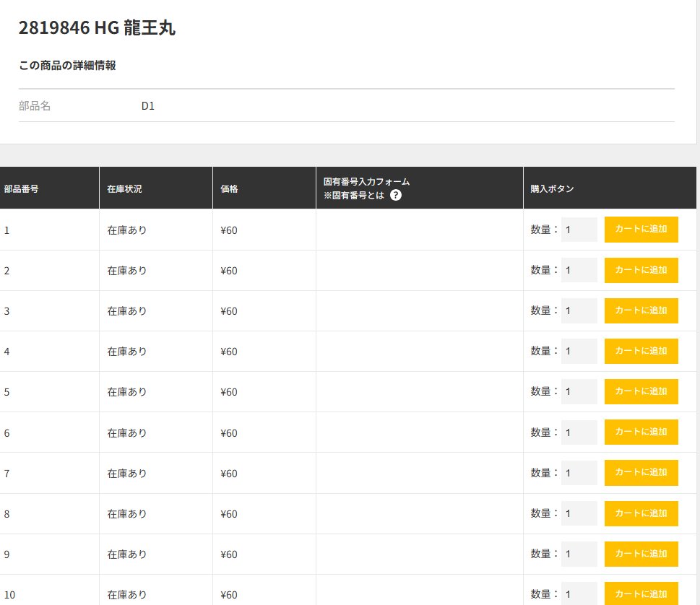Select the product title 2819846 HG 龍王丸
Image resolution: width=700 pixels, height=605 pixels.
point(97,27)
